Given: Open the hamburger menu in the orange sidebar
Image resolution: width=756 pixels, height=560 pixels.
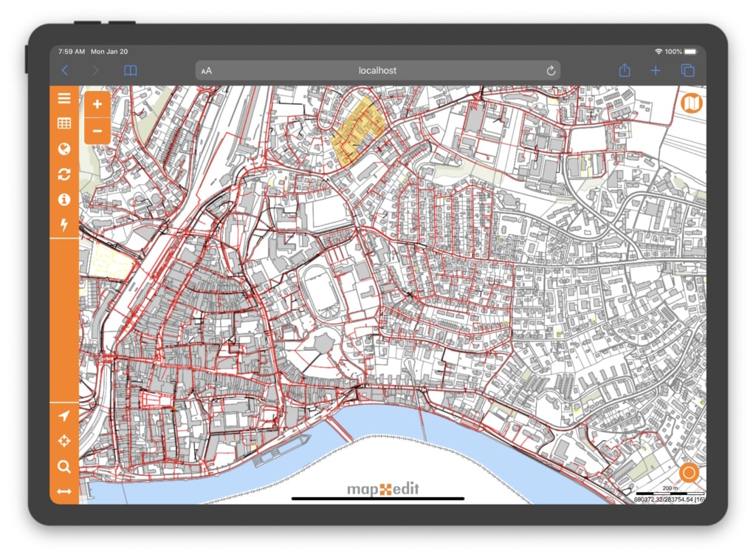Looking at the screenshot, I should tap(64, 99).
